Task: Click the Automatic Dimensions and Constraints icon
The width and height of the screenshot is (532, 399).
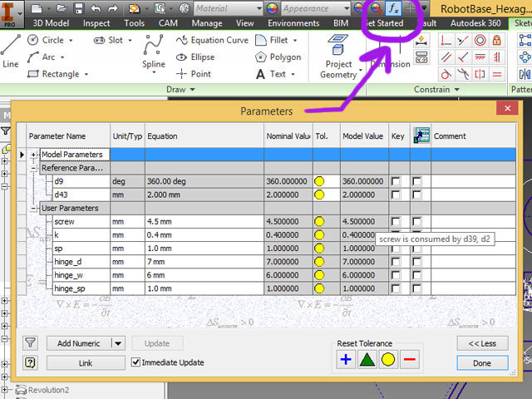Action: (x=421, y=41)
